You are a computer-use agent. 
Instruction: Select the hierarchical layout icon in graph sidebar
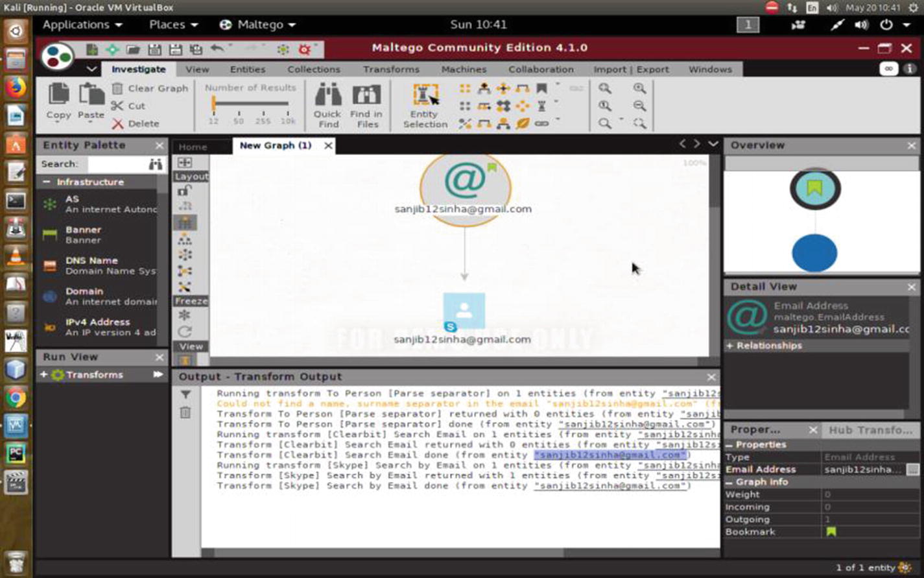[x=185, y=239]
